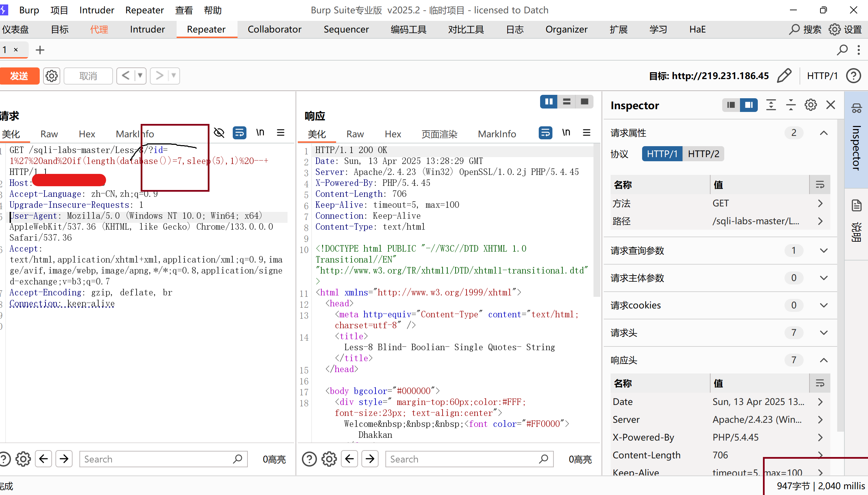Expand all Inspector sections icon
The width and height of the screenshot is (868, 495).
[x=771, y=105]
